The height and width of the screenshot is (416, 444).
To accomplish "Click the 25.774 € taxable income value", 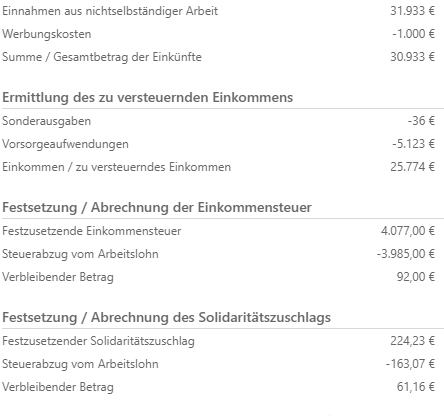I will [413, 167].
